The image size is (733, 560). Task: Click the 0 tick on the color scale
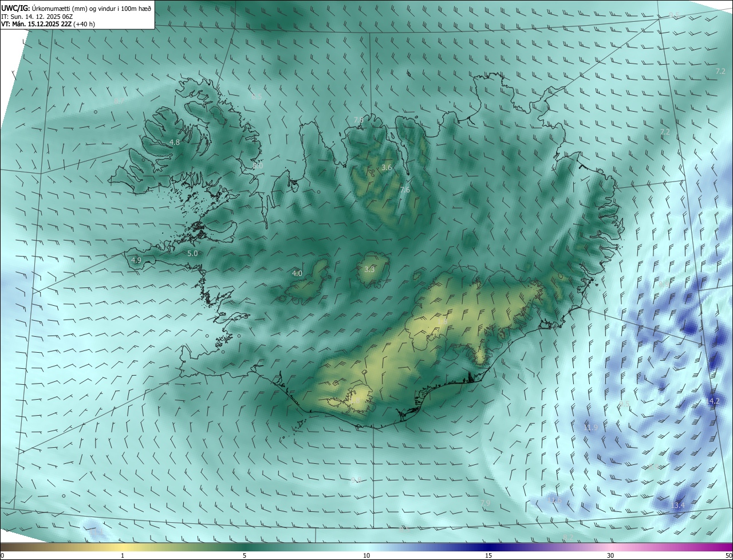pyautogui.click(x=2, y=555)
